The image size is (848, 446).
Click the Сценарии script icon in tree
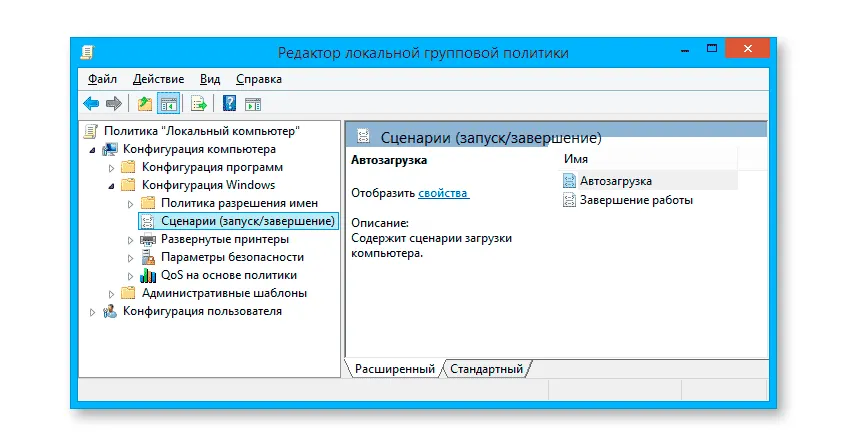point(148,221)
